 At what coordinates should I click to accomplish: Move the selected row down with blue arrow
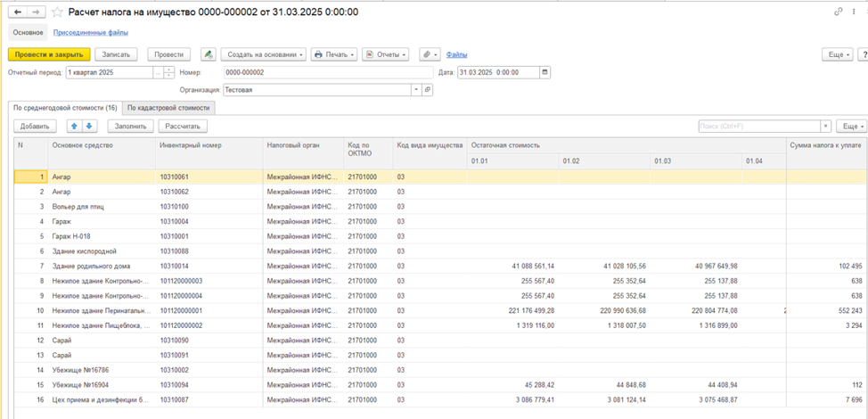(x=89, y=127)
